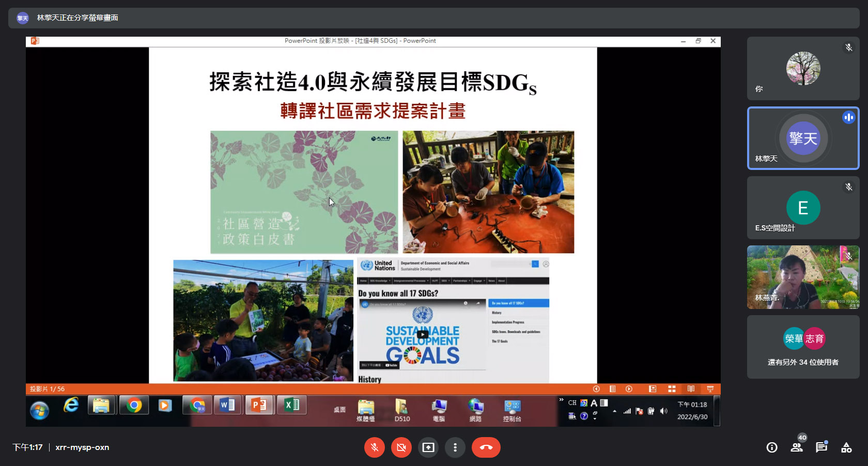Viewport: 868px width, 466px height.
Task: Click the Excel icon in the taskbar
Action: pyautogui.click(x=292, y=406)
